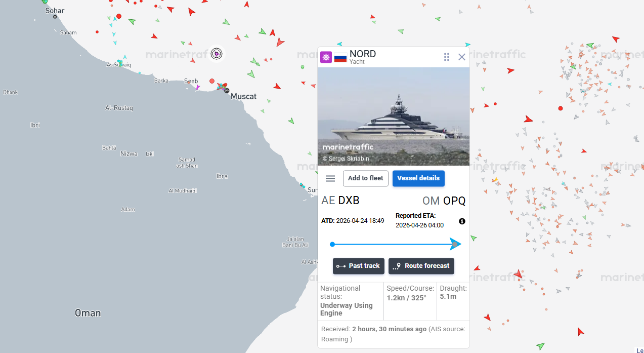The image size is (644, 353).
Task: Show the Route forecast
Action: [421, 266]
